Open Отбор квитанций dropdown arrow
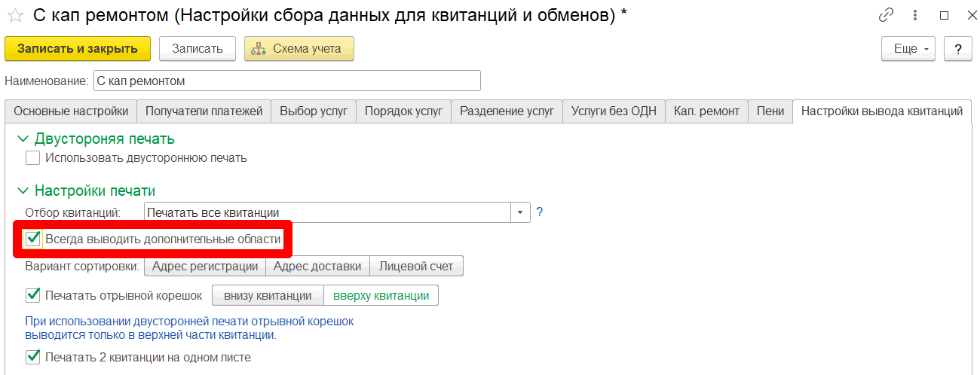Image resolution: width=980 pixels, height=375 pixels. tap(520, 213)
